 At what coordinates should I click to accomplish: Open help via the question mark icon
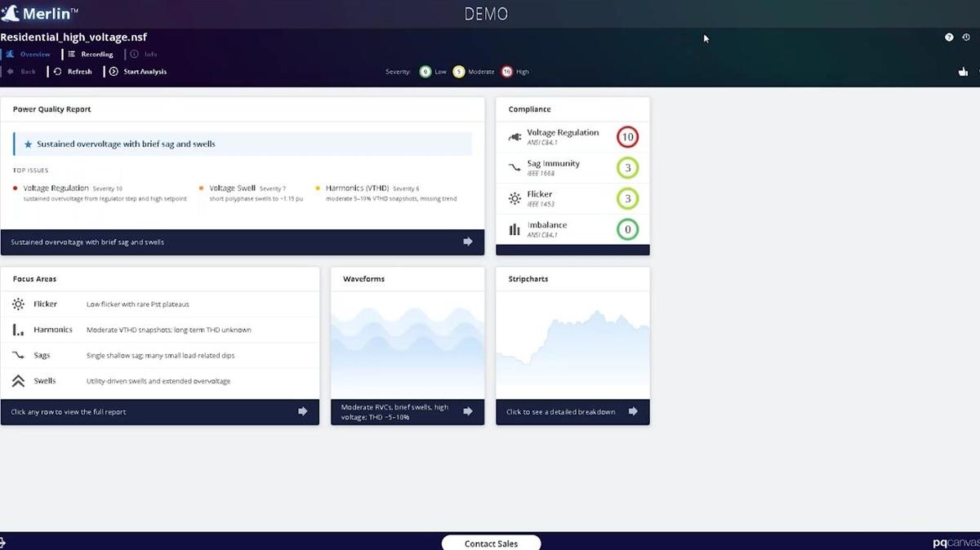click(948, 37)
